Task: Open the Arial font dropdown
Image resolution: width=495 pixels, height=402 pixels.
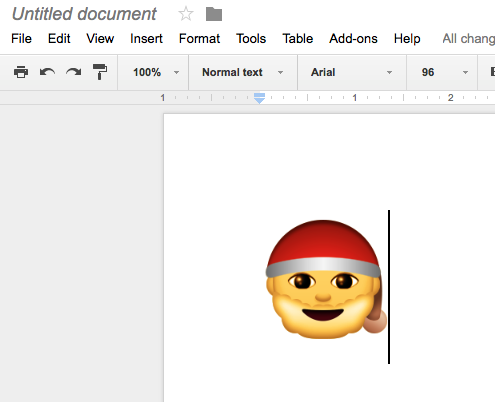Action: 352,72
